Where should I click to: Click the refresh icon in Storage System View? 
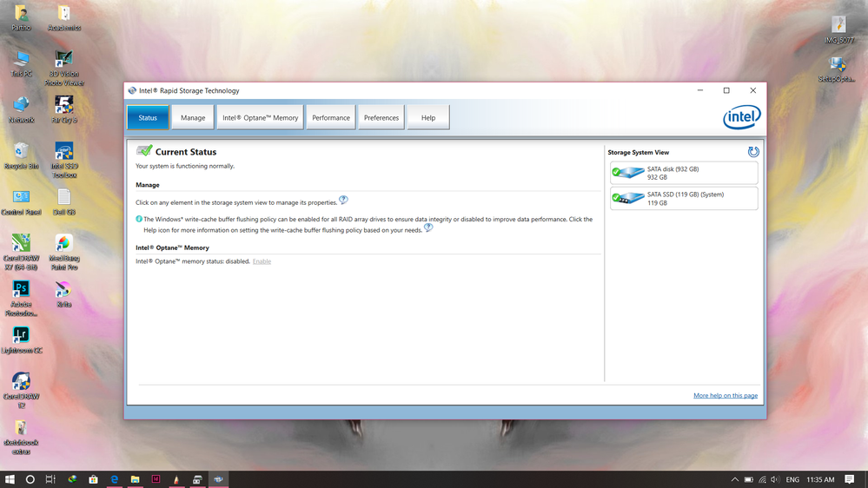point(753,152)
